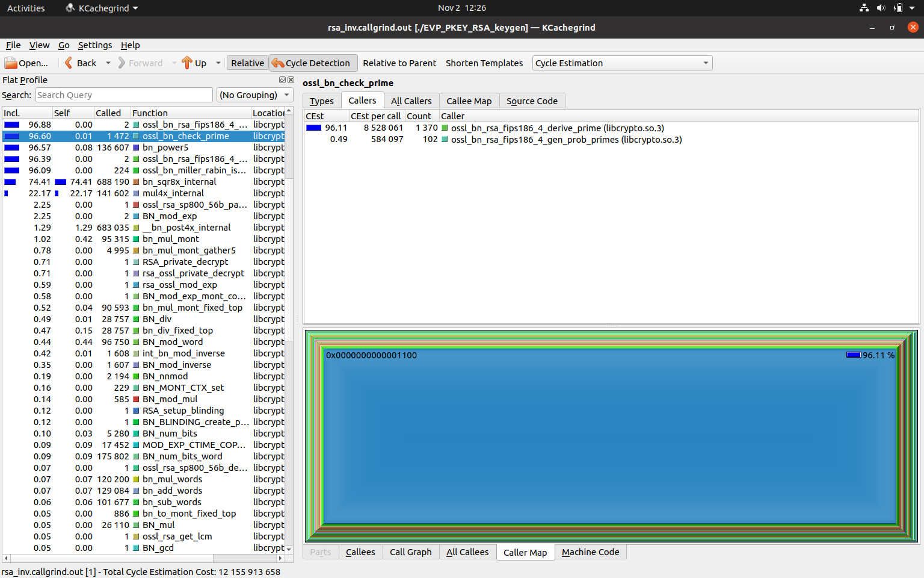Viewport: 924px width, 578px height.
Task: Click the green color square beside bn_mul_mont
Action: tap(137, 239)
